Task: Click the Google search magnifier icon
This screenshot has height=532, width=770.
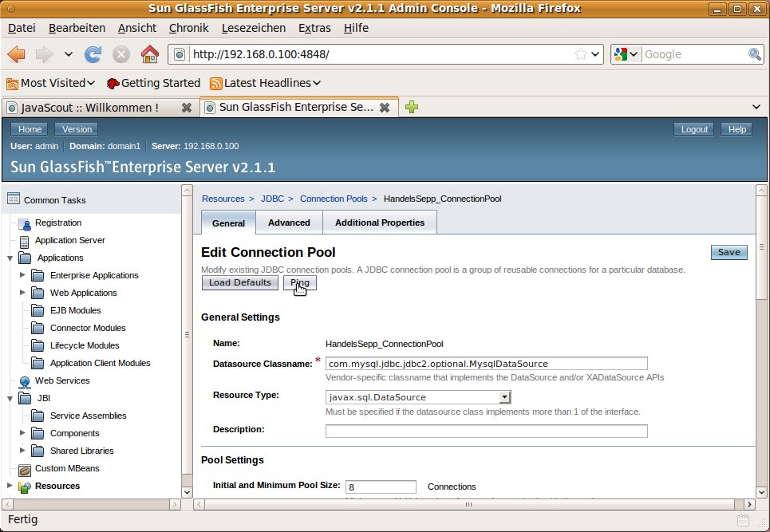Action: pos(755,54)
